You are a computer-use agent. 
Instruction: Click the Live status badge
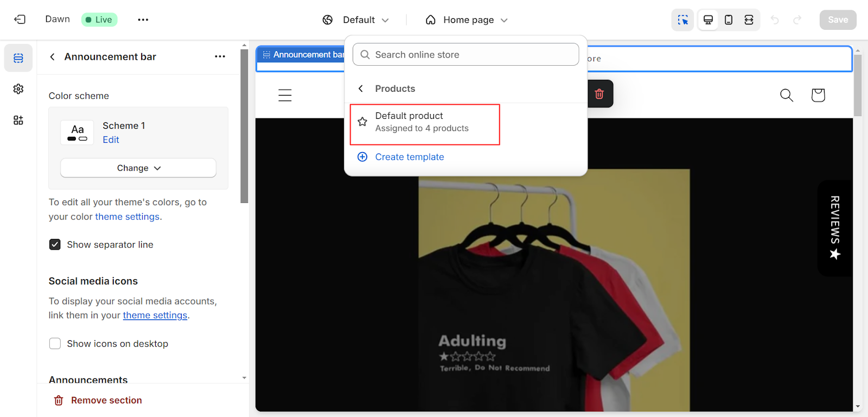(x=99, y=20)
